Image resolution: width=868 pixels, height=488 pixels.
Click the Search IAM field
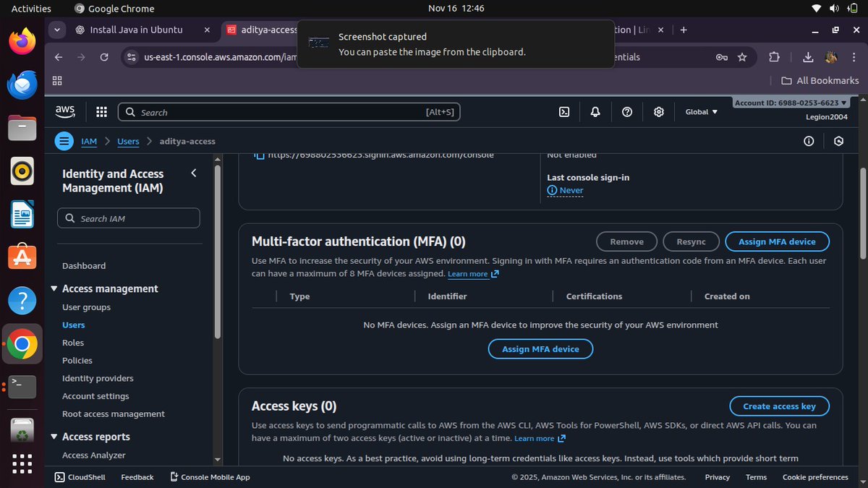tap(129, 218)
